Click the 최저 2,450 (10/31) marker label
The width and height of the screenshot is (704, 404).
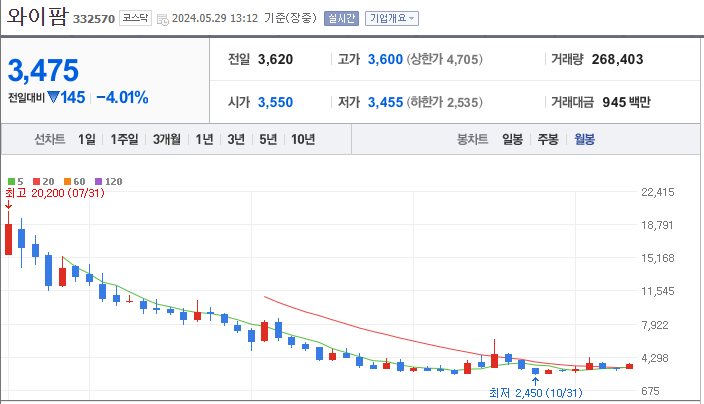click(x=536, y=393)
